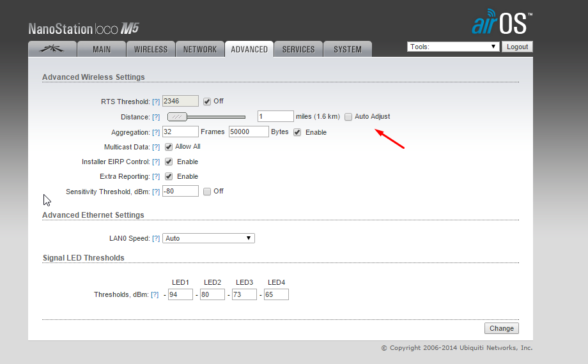This screenshot has height=364, width=588.
Task: Open LAN0 Speed help [?] link
Action: point(156,238)
